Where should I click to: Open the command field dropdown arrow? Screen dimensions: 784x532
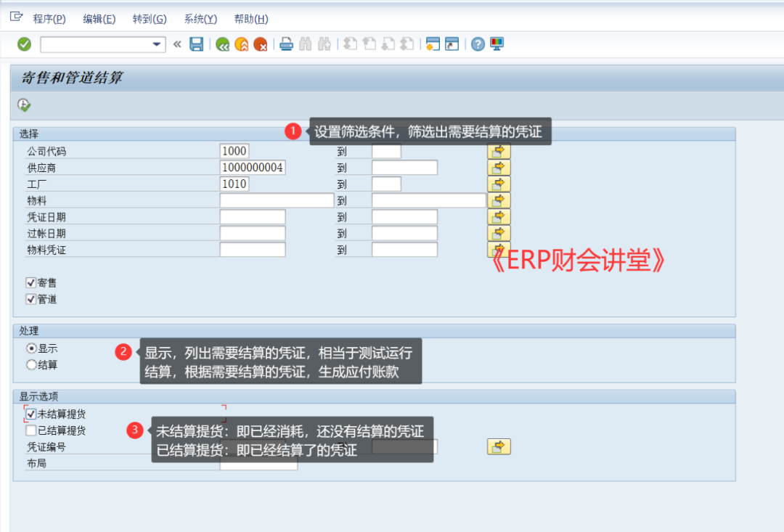[x=157, y=44]
